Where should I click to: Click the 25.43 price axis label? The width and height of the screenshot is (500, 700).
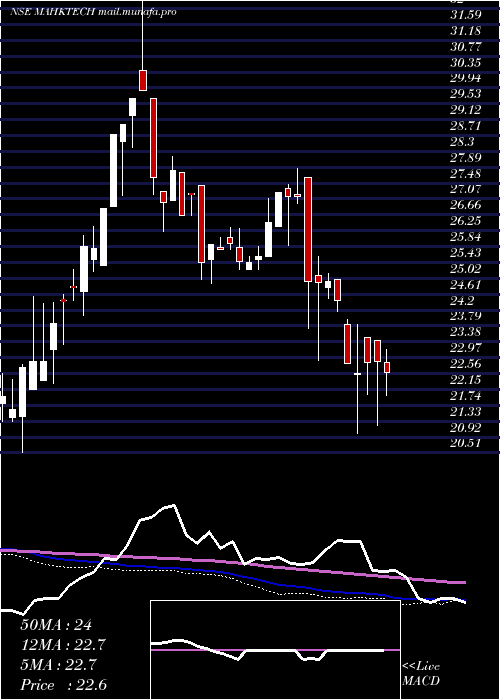[x=466, y=253]
